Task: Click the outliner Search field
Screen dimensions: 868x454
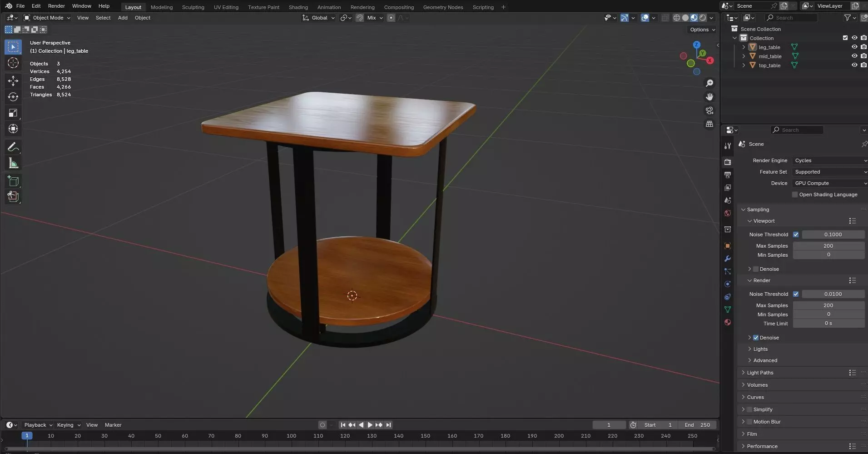Action: 791,18
